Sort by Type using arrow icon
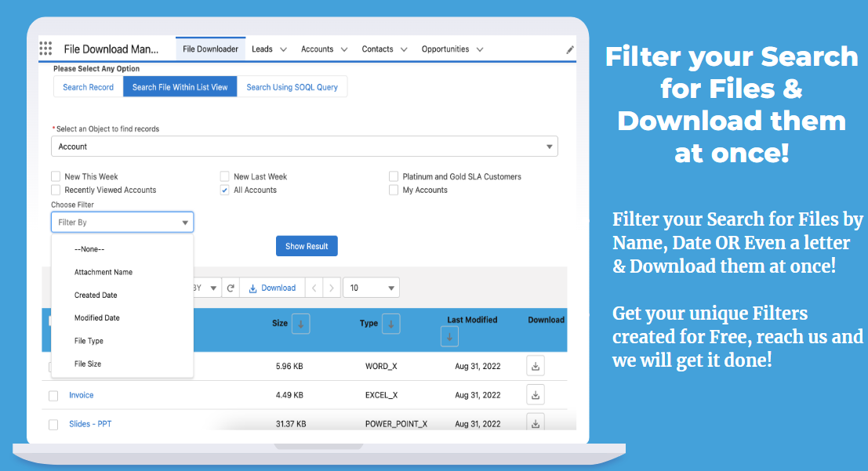This screenshot has height=471, width=868. point(390,323)
